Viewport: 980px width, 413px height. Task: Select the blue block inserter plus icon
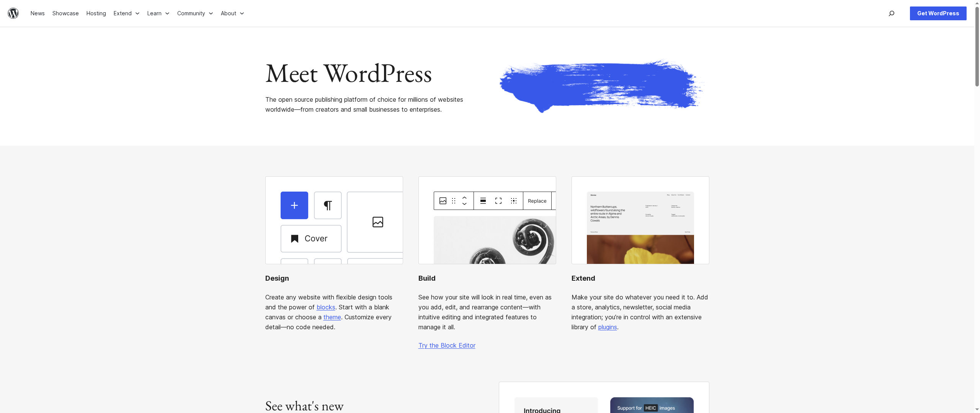(294, 205)
